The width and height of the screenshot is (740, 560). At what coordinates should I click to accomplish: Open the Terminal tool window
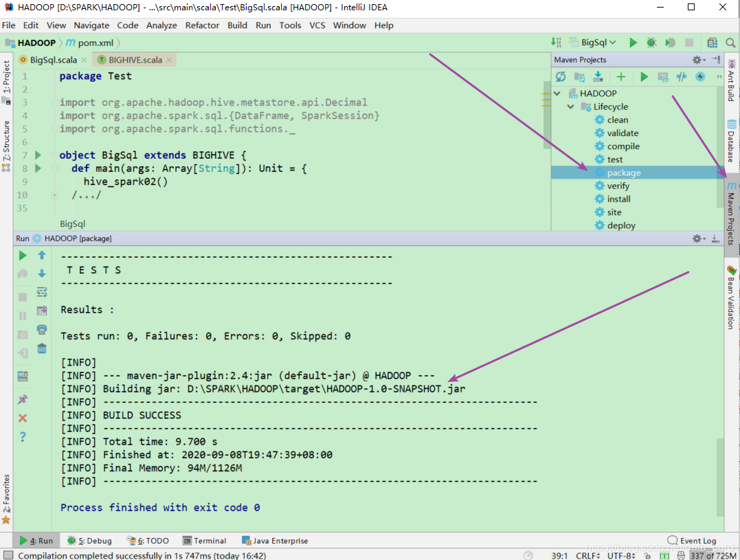[204, 541]
